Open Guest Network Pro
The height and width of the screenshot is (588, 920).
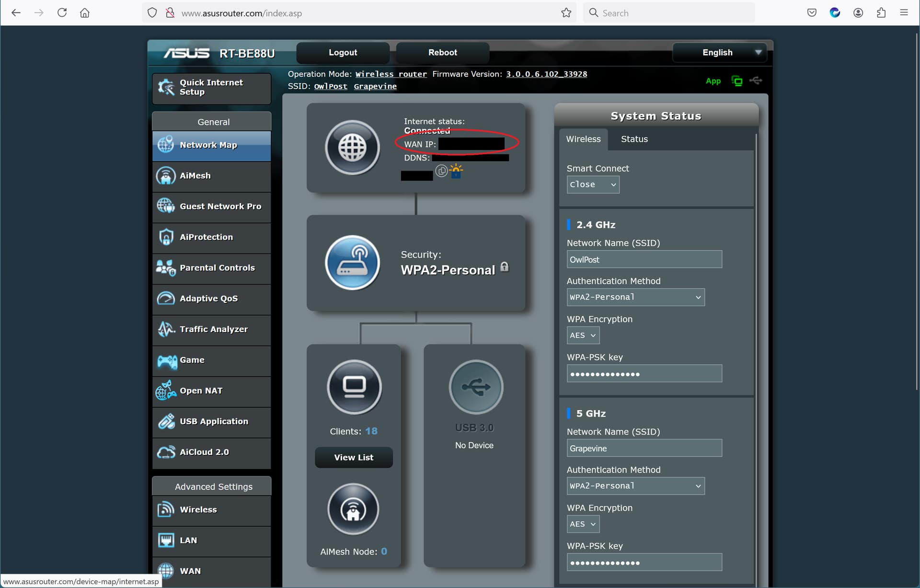212,207
